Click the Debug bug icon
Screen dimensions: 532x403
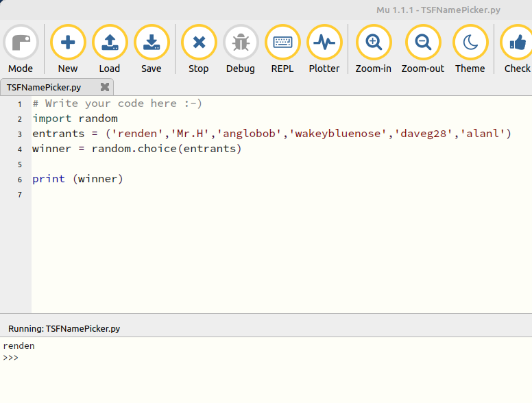tap(241, 43)
